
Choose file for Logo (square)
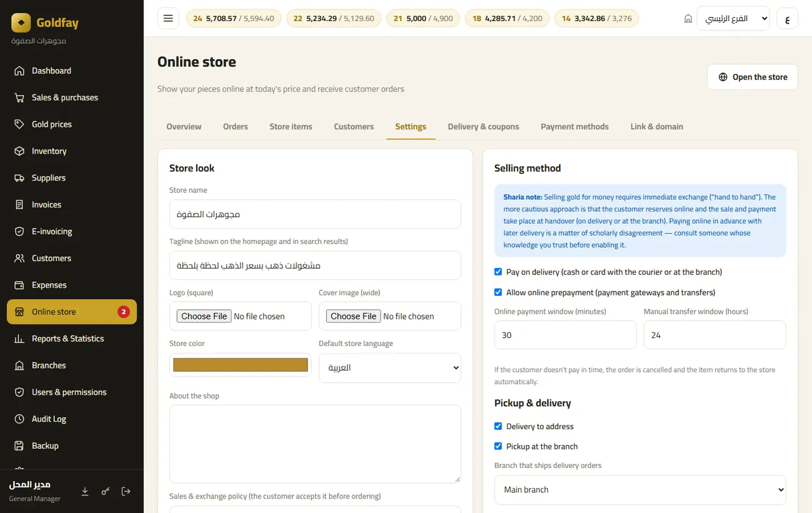[204, 316]
